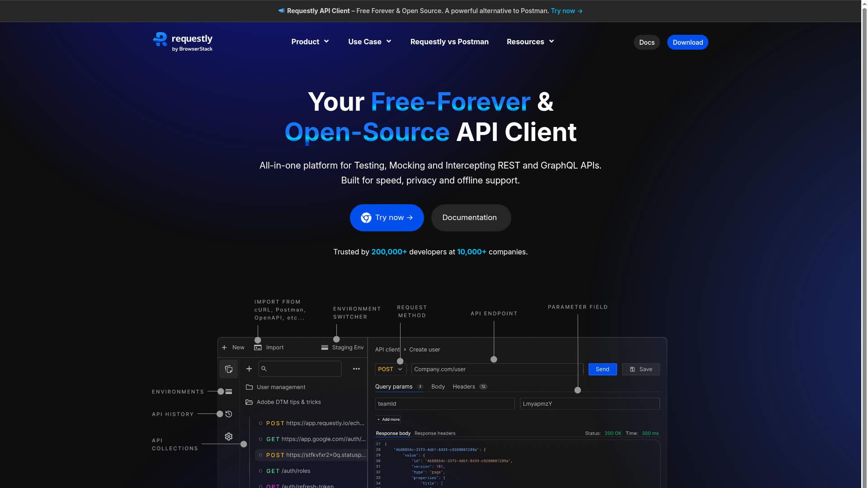The width and height of the screenshot is (868, 488).
Task: Click the blue Send button
Action: click(x=603, y=369)
